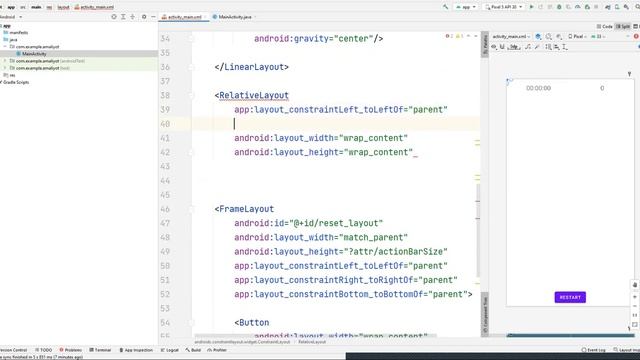
Task: Open the Profile app gauge icon
Action: coord(578,7)
